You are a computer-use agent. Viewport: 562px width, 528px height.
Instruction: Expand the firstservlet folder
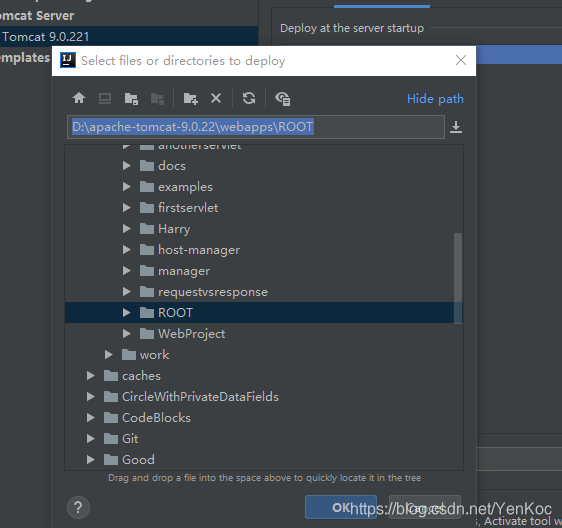(x=127, y=208)
